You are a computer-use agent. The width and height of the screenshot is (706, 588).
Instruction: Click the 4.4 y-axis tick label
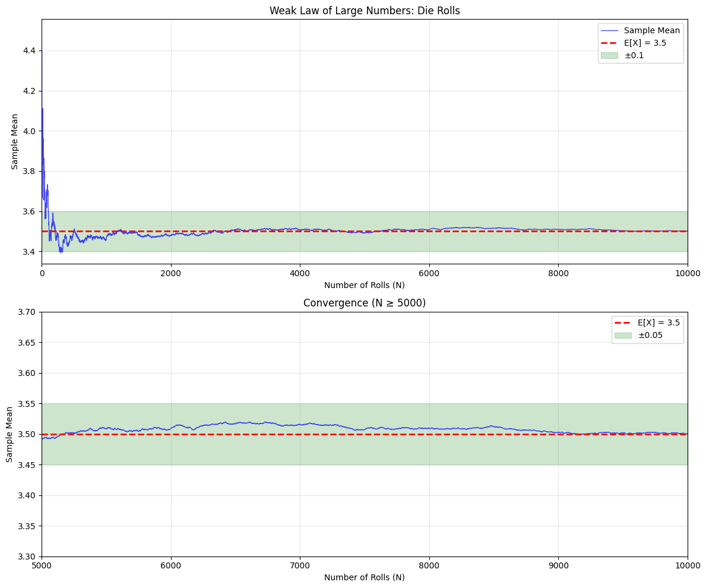[30, 50]
